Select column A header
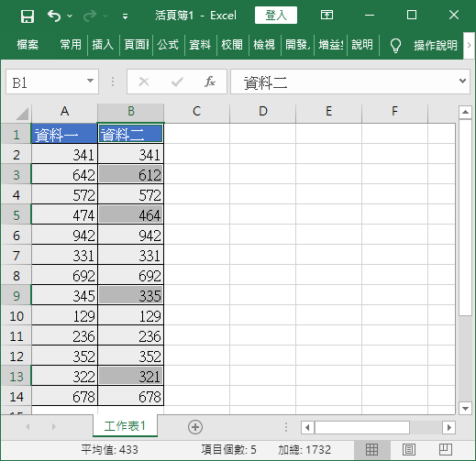476x461 pixels. point(64,112)
